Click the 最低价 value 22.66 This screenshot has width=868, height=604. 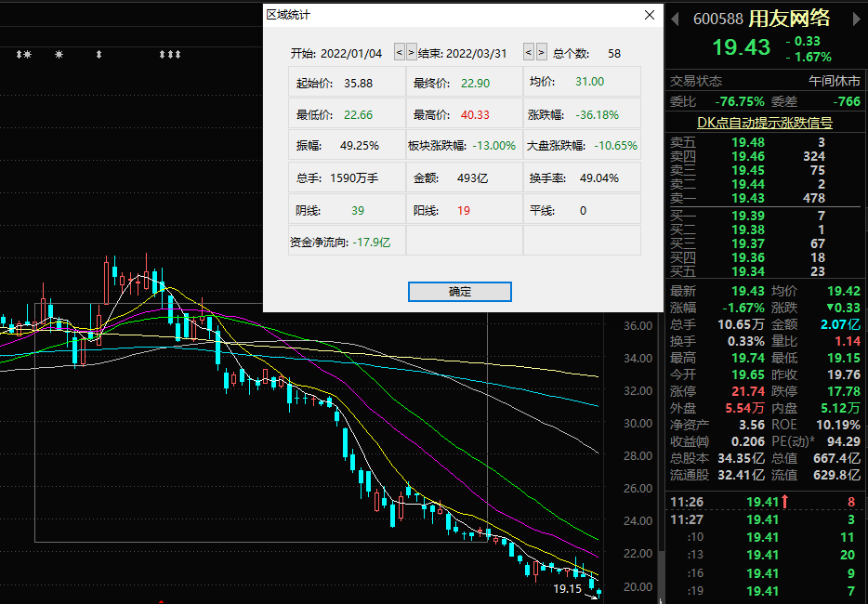pyautogui.click(x=358, y=115)
